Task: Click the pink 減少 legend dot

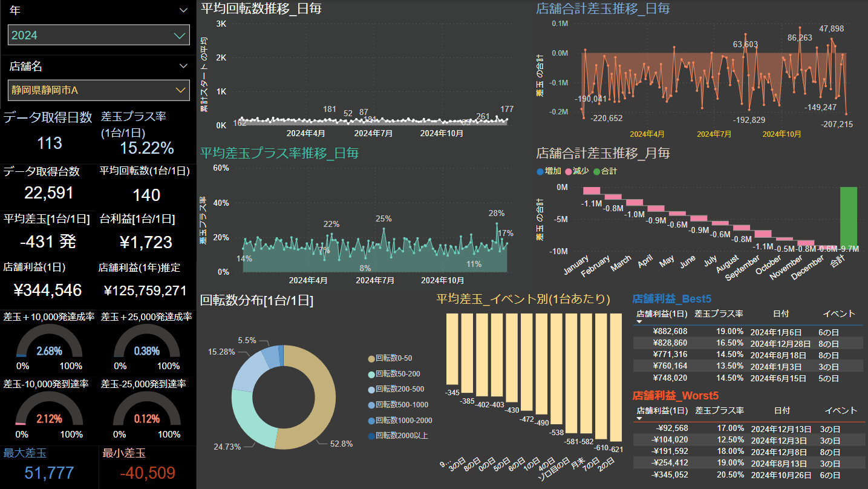Action: [x=569, y=171]
